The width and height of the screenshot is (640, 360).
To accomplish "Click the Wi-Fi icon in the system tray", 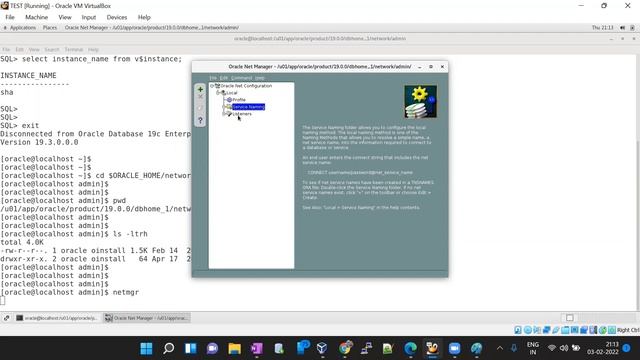I will click(x=552, y=348).
